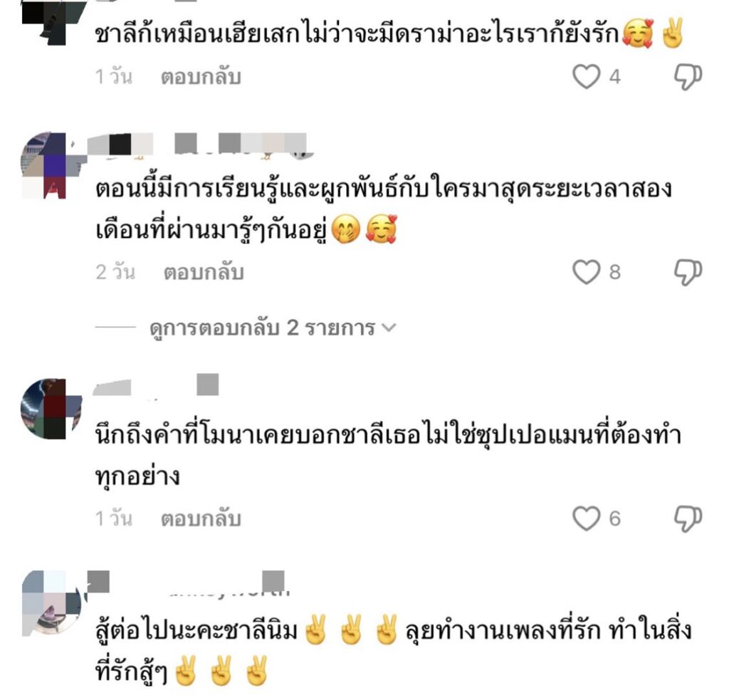
Task: Expand ดูการตอบกลับ 2 รายการ replies
Action: (x=262, y=328)
